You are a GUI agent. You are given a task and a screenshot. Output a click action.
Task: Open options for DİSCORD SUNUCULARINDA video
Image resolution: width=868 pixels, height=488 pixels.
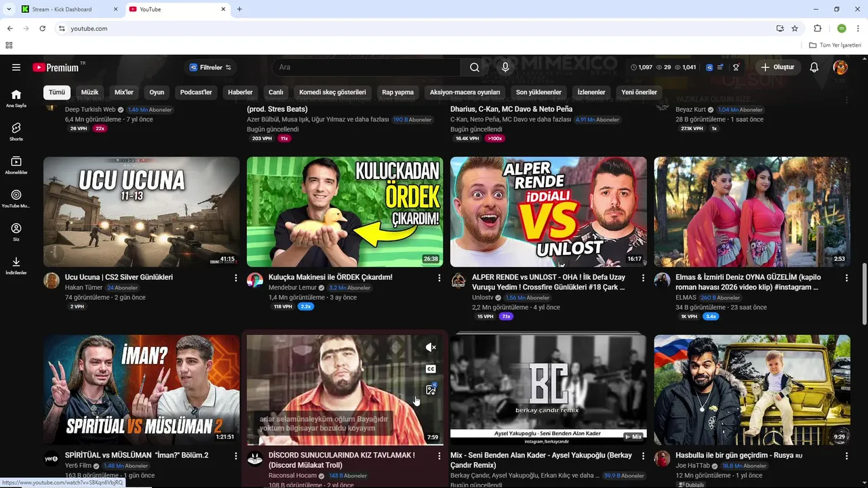(x=439, y=455)
